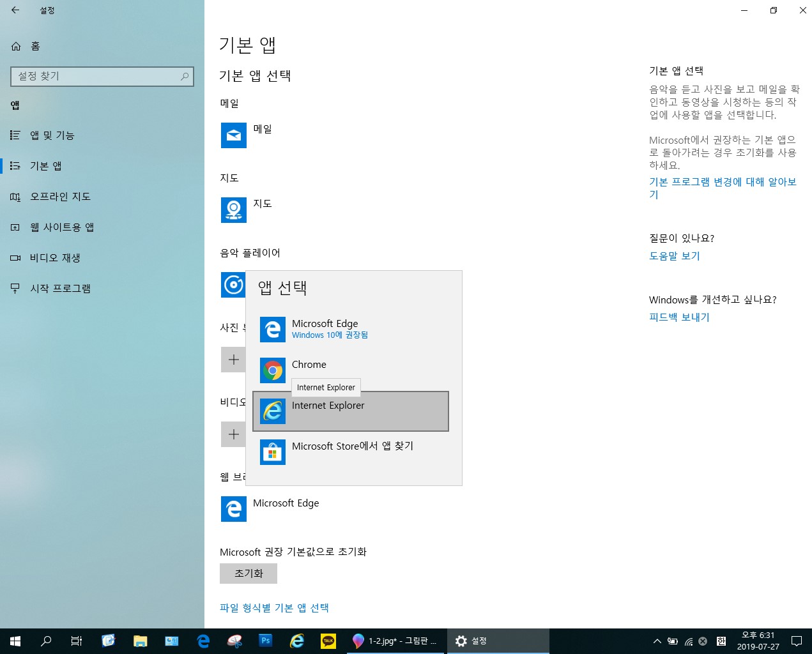Switch to 1-2.jpg Paint 3D window
The width and height of the screenshot is (812, 654).
coord(396,641)
